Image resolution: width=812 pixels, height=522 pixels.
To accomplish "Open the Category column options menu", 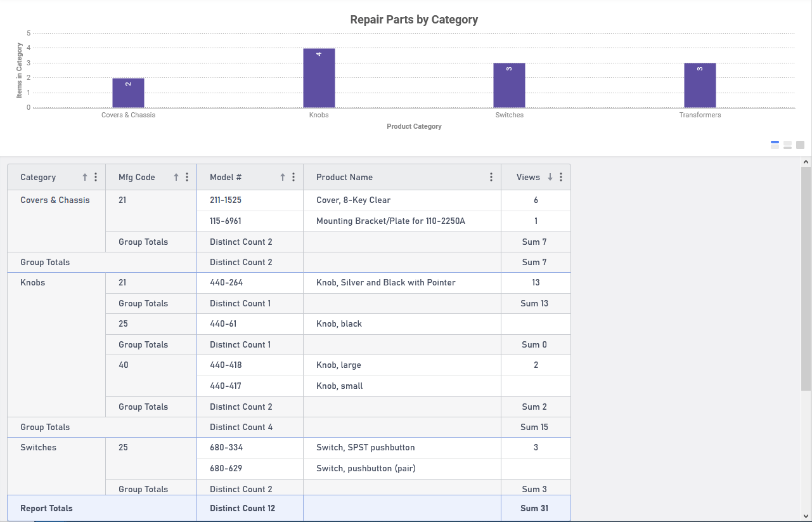I will (96, 177).
